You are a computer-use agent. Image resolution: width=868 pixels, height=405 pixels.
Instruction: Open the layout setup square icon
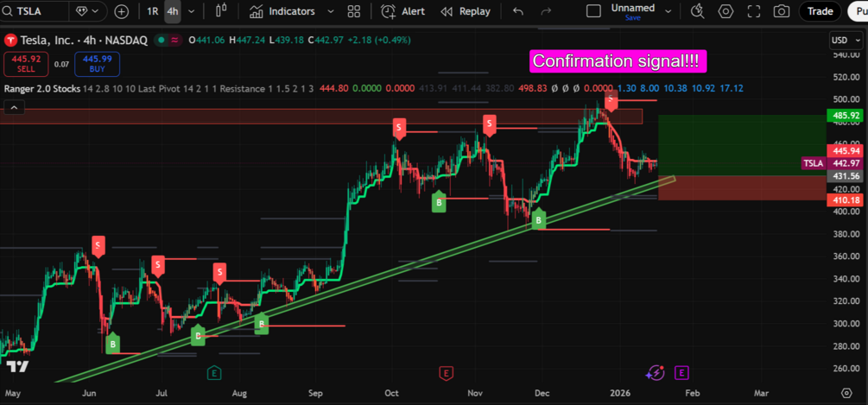(593, 11)
